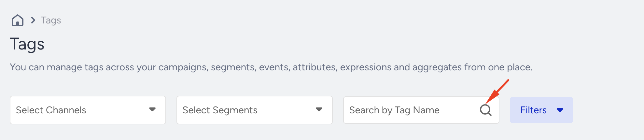The image size is (644, 140).
Task: Click the Select Channels caret arrow
Action: pyautogui.click(x=152, y=109)
